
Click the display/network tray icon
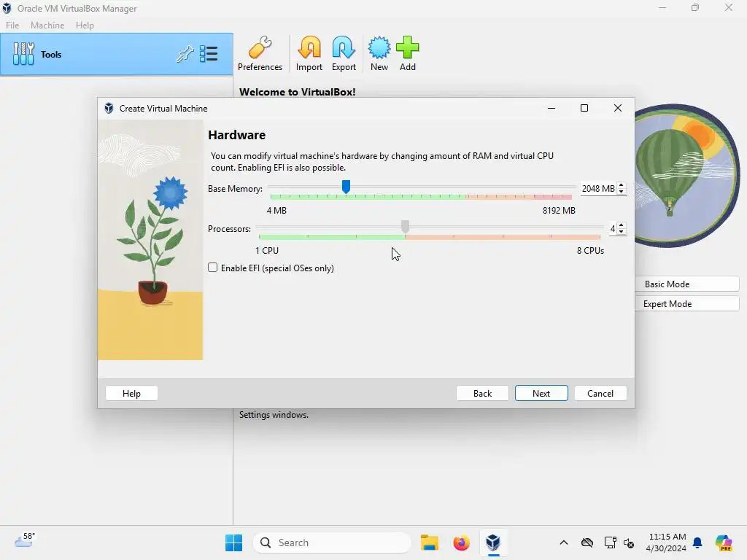click(610, 542)
